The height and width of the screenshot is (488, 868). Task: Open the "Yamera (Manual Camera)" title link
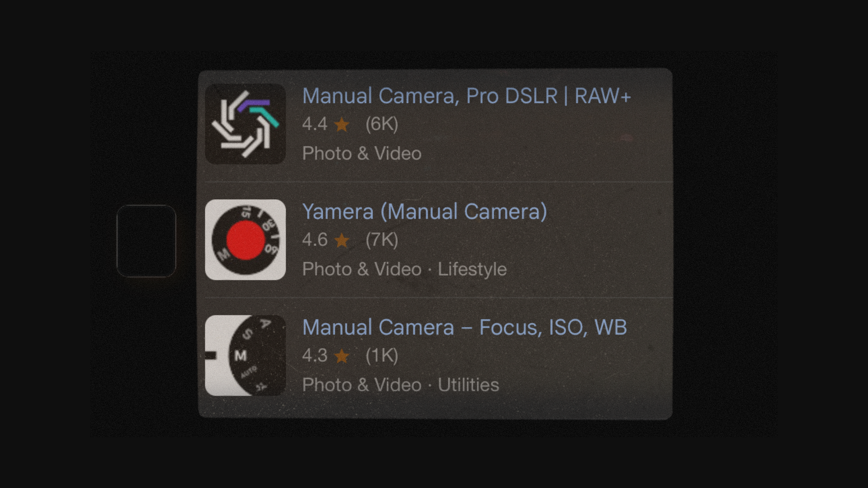[x=424, y=211]
